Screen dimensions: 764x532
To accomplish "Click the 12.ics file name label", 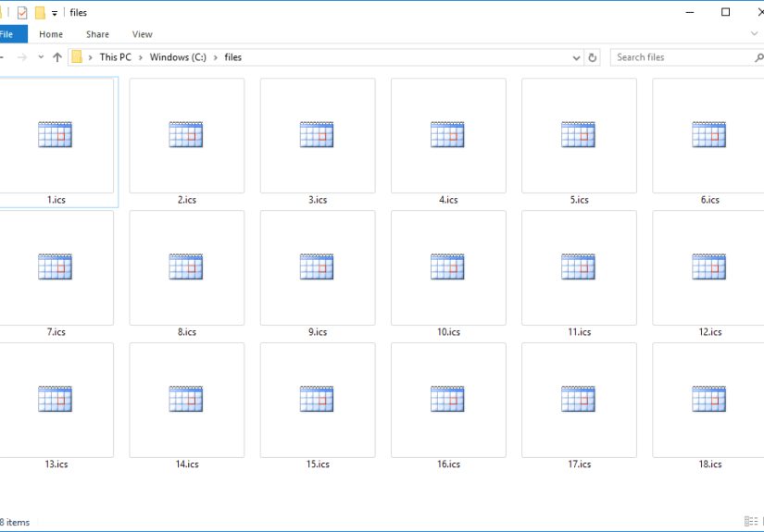I will pyautogui.click(x=710, y=332).
